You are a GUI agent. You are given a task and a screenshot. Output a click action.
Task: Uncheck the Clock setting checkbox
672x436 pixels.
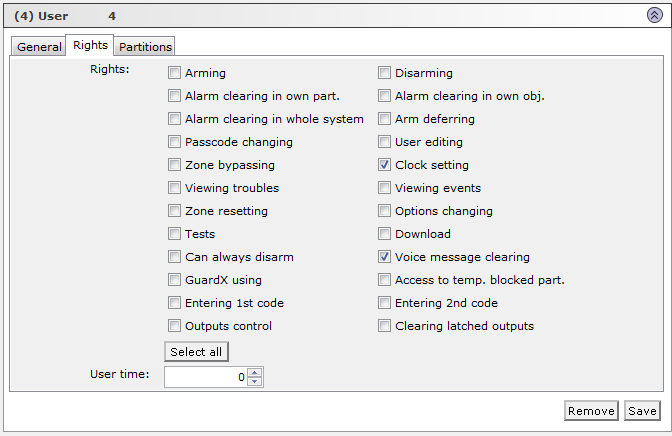point(385,165)
